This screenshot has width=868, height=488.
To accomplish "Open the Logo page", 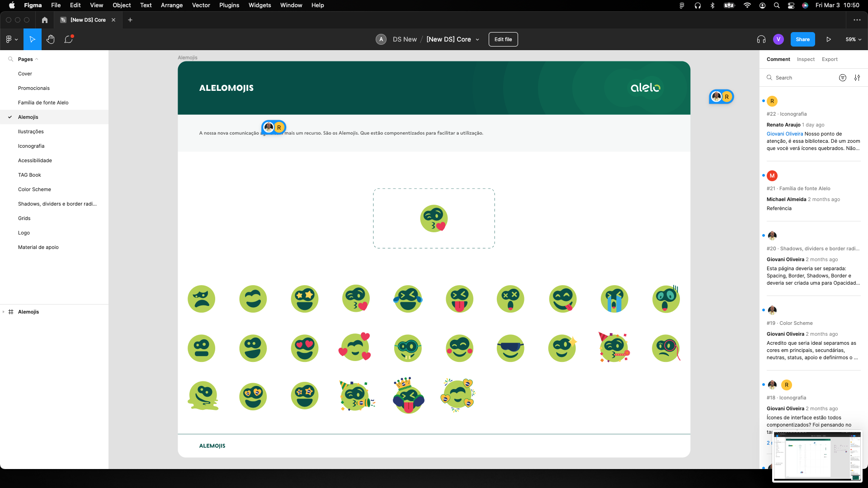I will coord(24,233).
